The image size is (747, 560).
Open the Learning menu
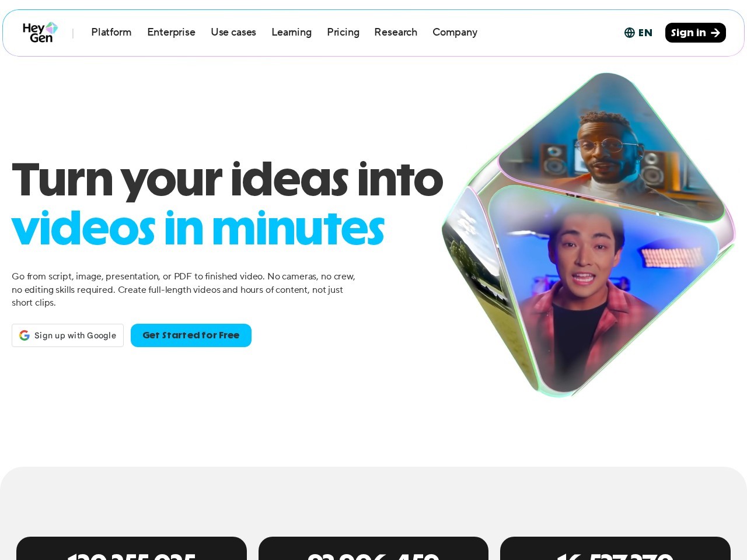click(291, 32)
